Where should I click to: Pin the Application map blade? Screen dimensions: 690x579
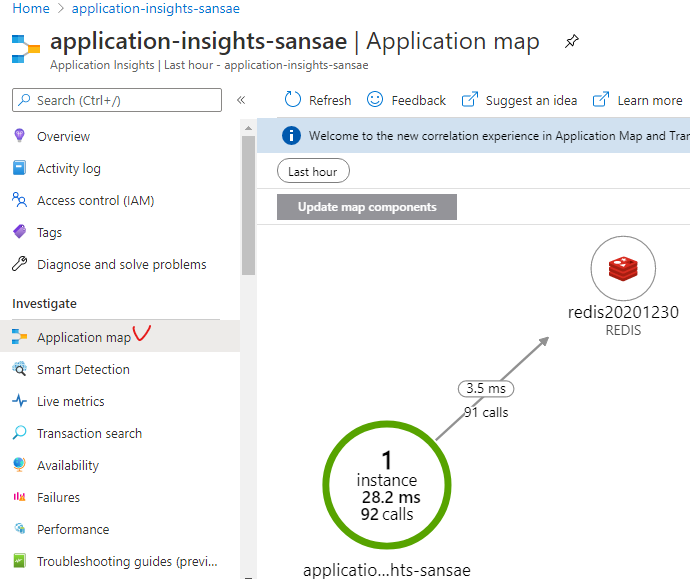point(572,42)
